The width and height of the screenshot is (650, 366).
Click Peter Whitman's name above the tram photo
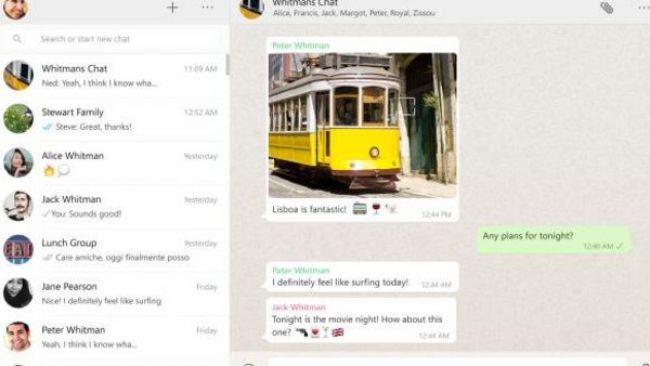click(301, 46)
